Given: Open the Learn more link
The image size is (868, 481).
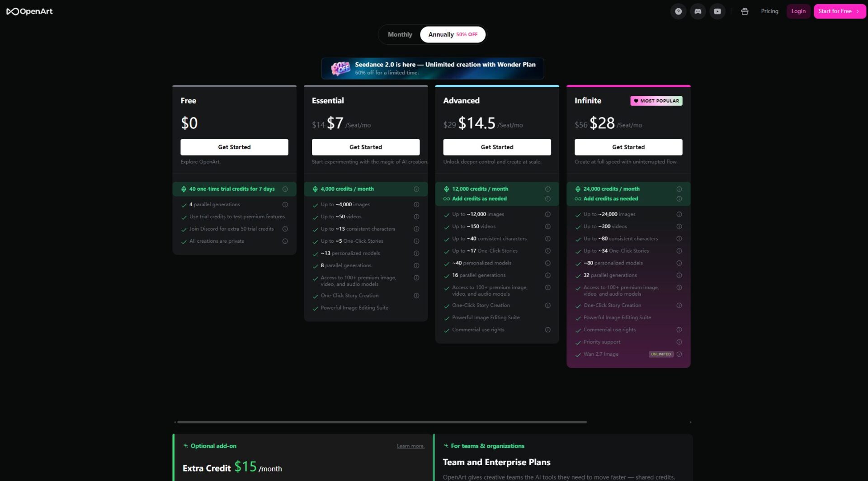Looking at the screenshot, I should pyautogui.click(x=410, y=446).
